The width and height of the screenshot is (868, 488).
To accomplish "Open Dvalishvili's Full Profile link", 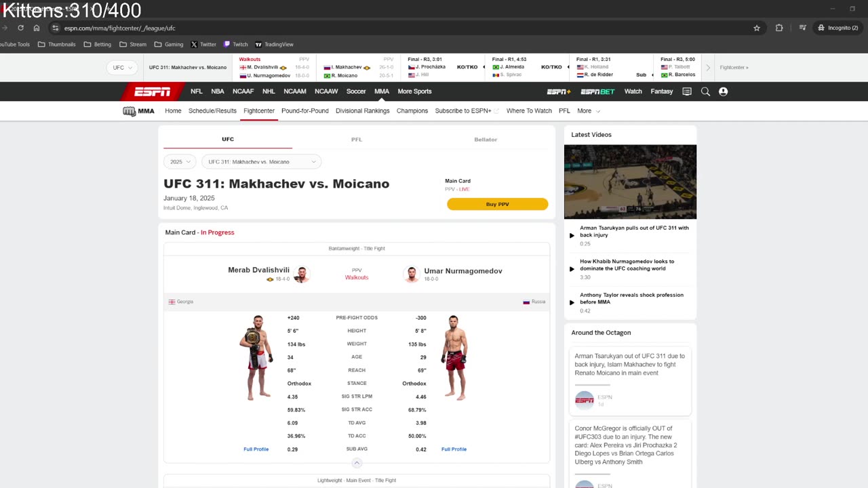I will tap(256, 449).
